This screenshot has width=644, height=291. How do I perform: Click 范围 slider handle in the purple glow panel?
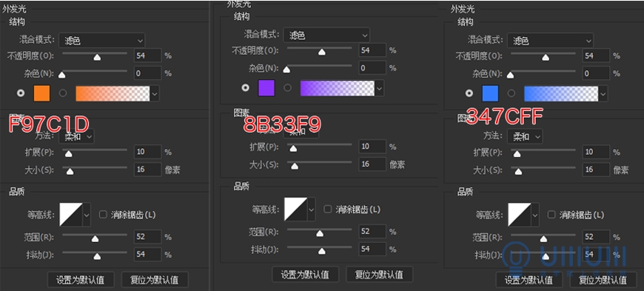pos(320,233)
